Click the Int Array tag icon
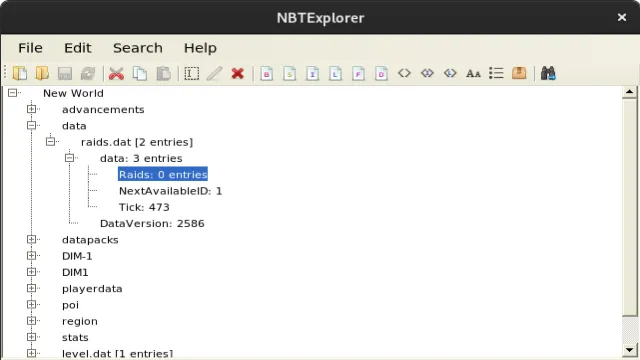The image size is (640, 360). (427, 73)
